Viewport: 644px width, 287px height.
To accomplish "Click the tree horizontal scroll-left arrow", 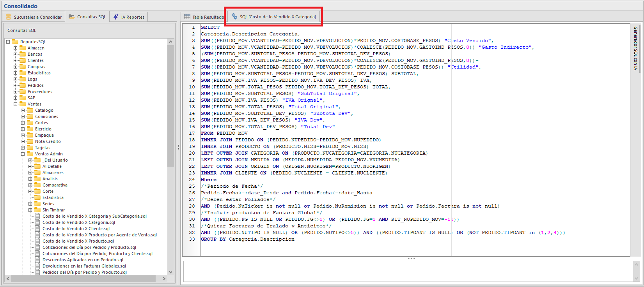I will point(8,278).
